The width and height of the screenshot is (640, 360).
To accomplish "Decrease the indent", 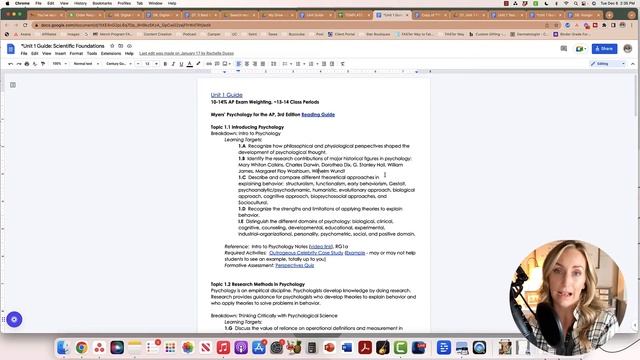I will point(324,64).
